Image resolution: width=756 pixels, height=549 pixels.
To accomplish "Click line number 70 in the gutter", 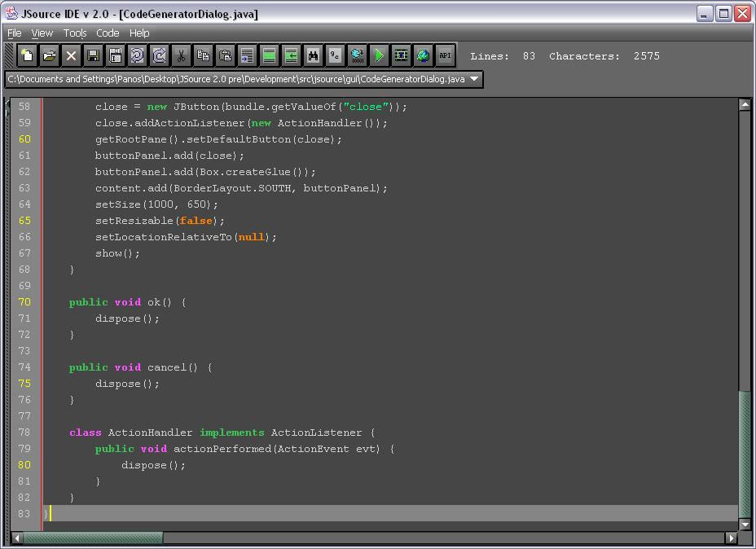I will [x=24, y=301].
